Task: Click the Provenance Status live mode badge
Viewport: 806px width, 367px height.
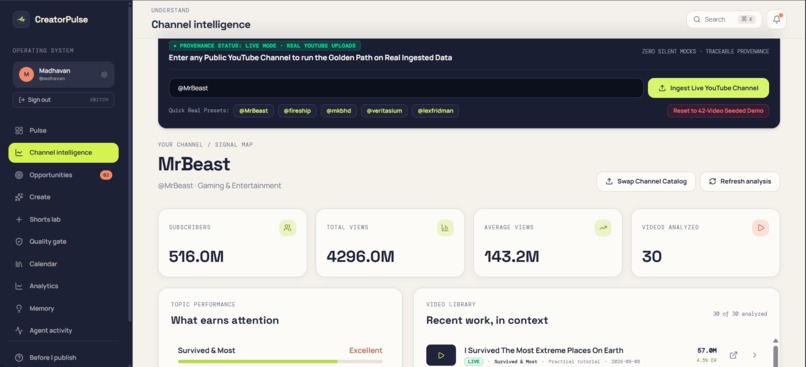Action: coord(265,46)
